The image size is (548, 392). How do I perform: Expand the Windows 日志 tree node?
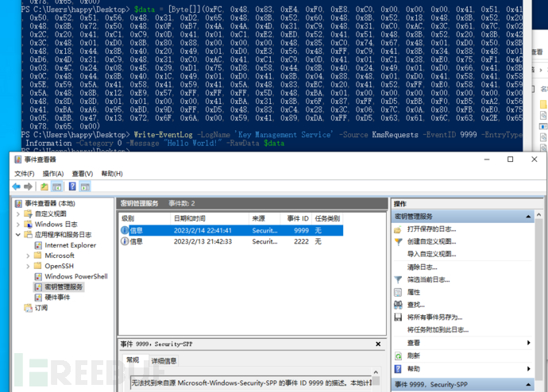click(x=17, y=225)
